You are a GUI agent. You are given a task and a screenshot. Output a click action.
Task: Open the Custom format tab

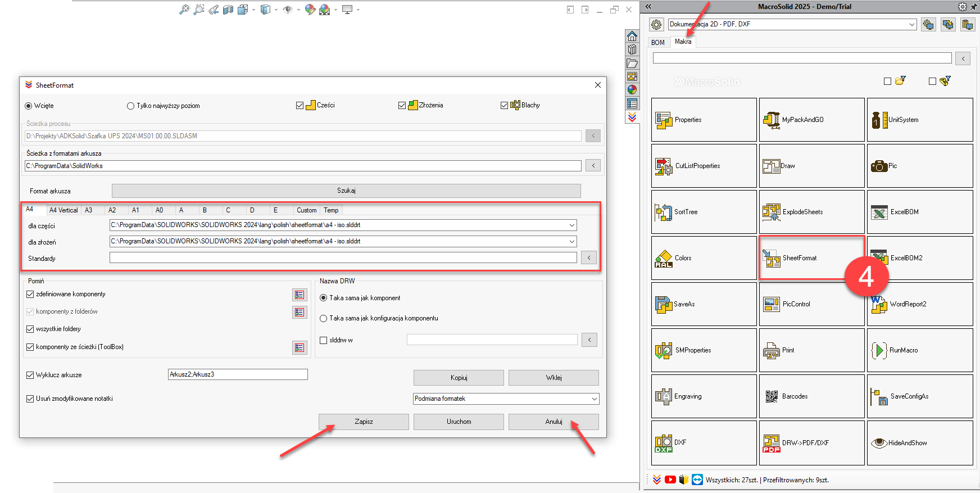307,210
